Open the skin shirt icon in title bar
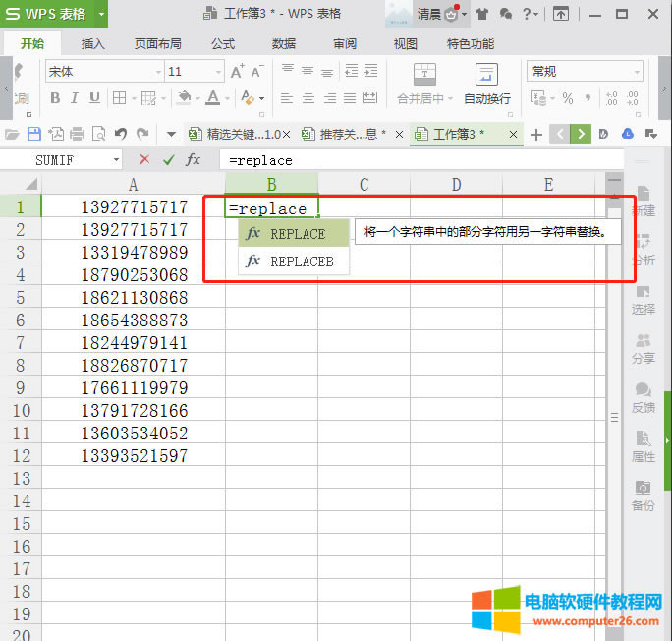This screenshot has width=672, height=641. [481, 14]
